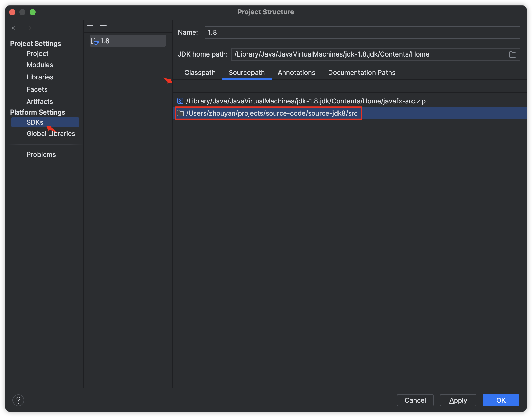Viewport: 532px width, 417px height.
Task: Open help with the question mark button
Action: point(18,400)
